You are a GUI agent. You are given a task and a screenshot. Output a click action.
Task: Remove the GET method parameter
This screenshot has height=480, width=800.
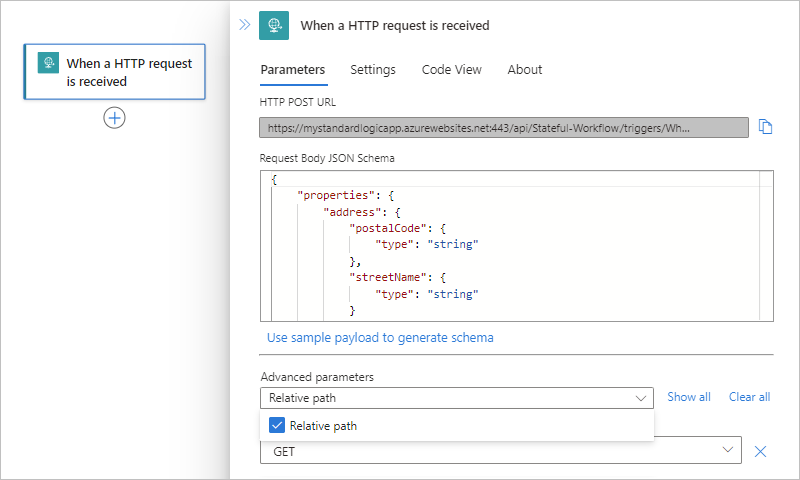(x=760, y=451)
